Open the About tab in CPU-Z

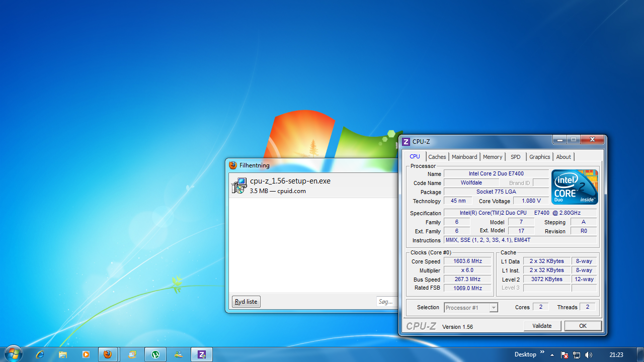[x=563, y=157]
